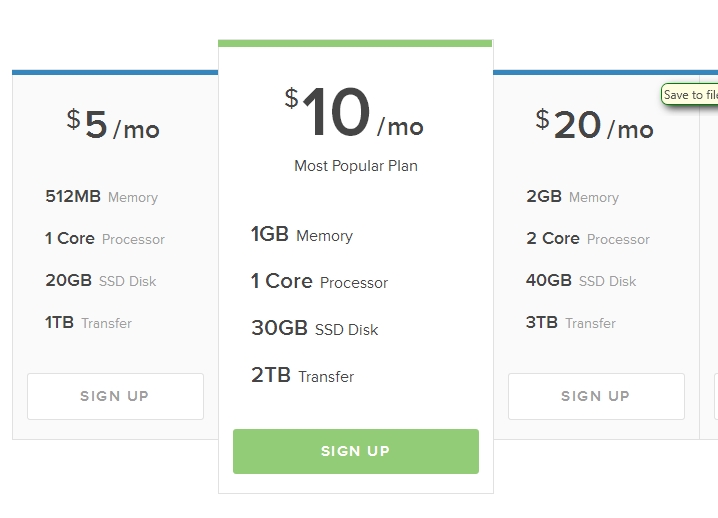
Task: Click the 30GB SSD Disk feature
Action: [x=315, y=329]
